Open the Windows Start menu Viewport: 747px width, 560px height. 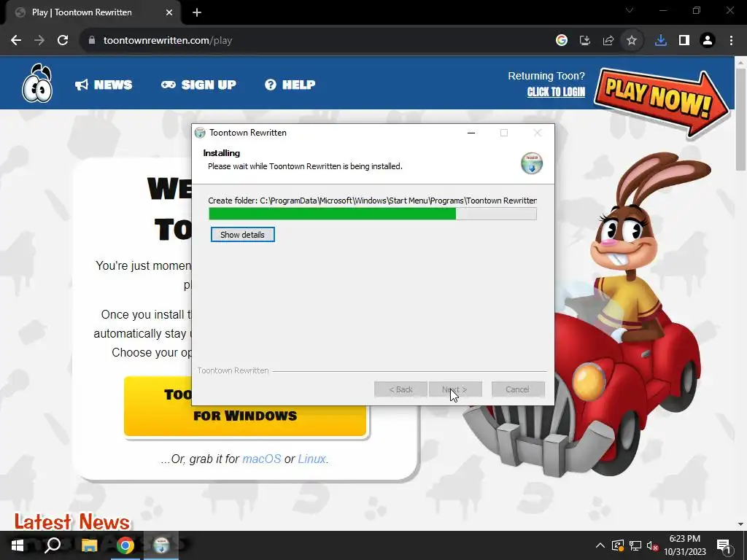[18, 545]
